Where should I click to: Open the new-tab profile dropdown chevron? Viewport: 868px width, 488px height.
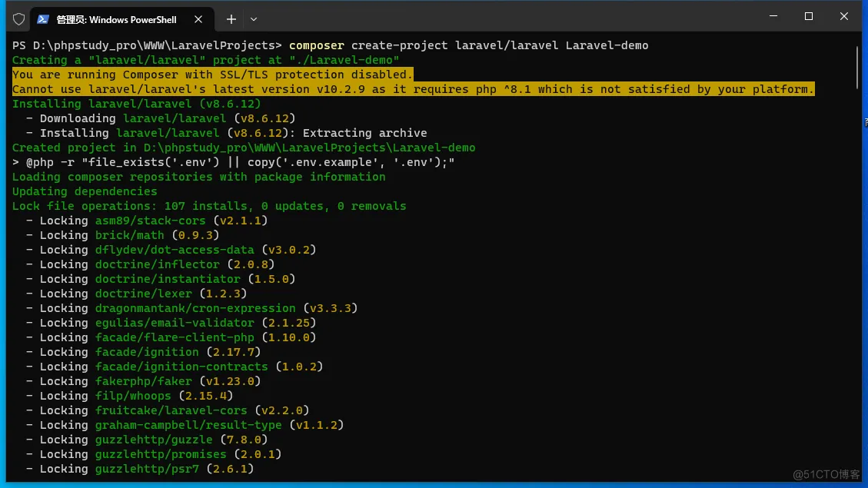[x=254, y=19]
